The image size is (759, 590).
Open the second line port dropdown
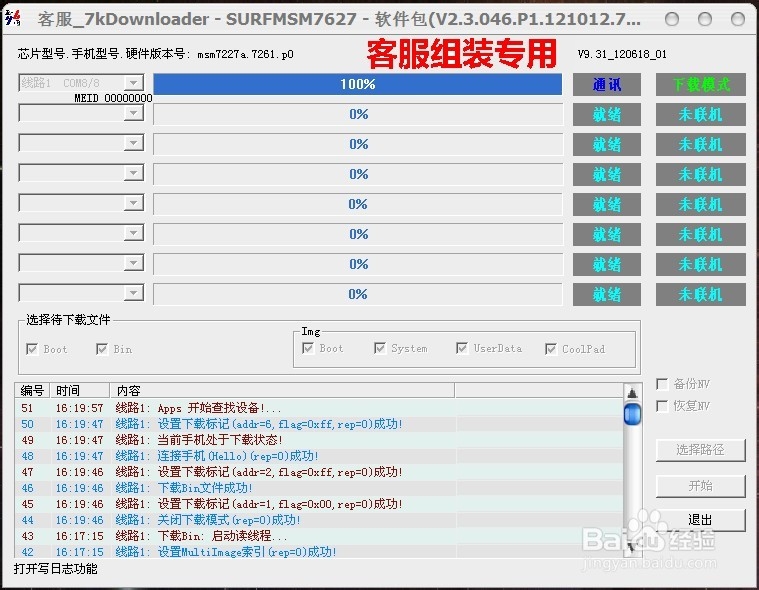click(x=133, y=113)
